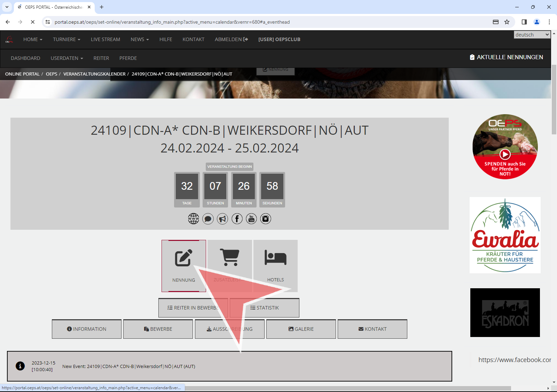Open the Galerie button
The height and width of the screenshot is (392, 557).
point(301,329)
